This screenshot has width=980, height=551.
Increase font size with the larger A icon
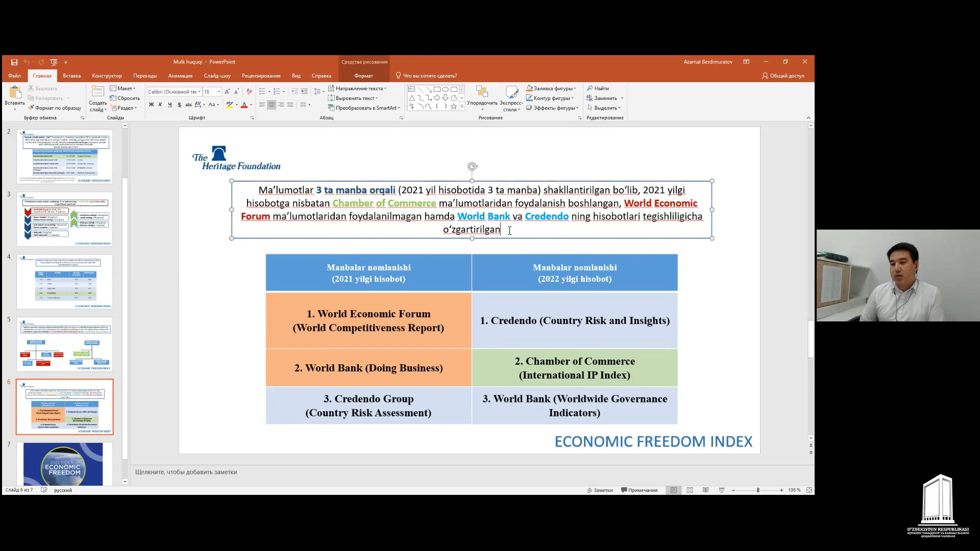coord(227,91)
